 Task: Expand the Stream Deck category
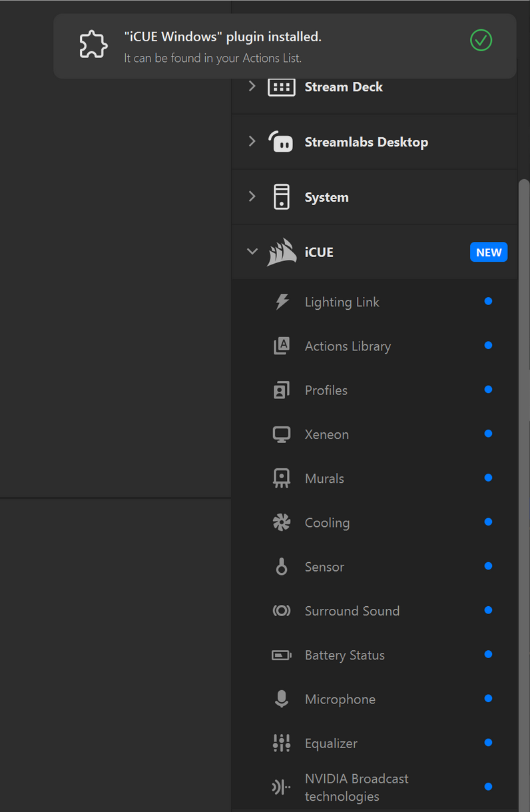252,87
